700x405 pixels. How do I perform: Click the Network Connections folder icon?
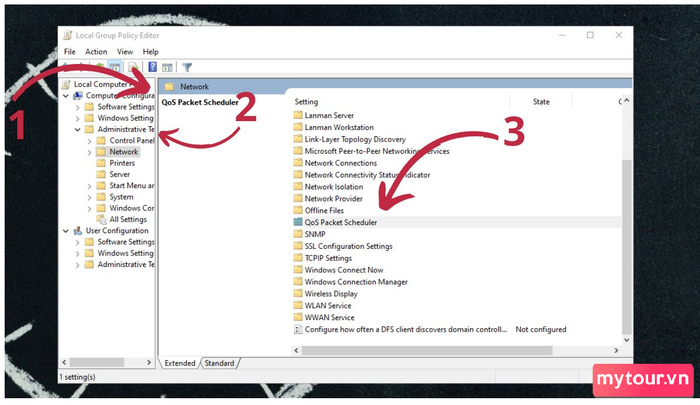[x=298, y=163]
